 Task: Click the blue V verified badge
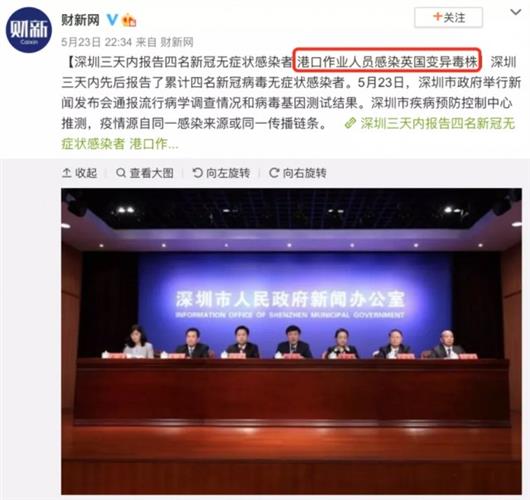pos(112,20)
